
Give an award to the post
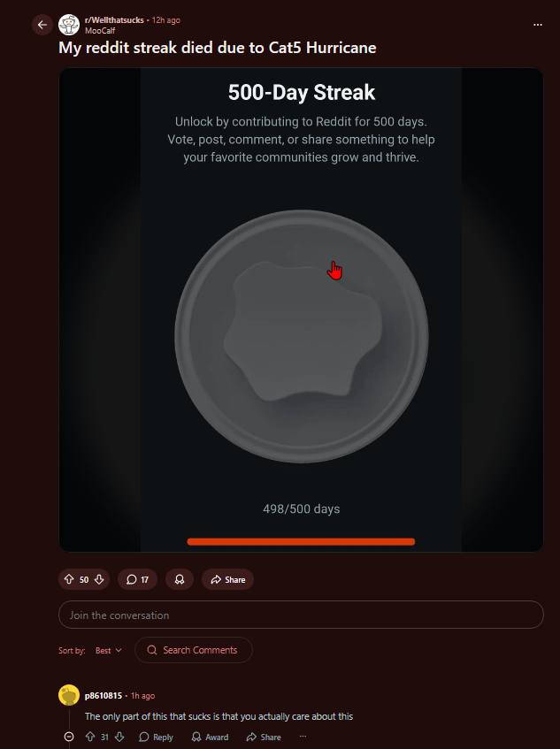coord(180,579)
